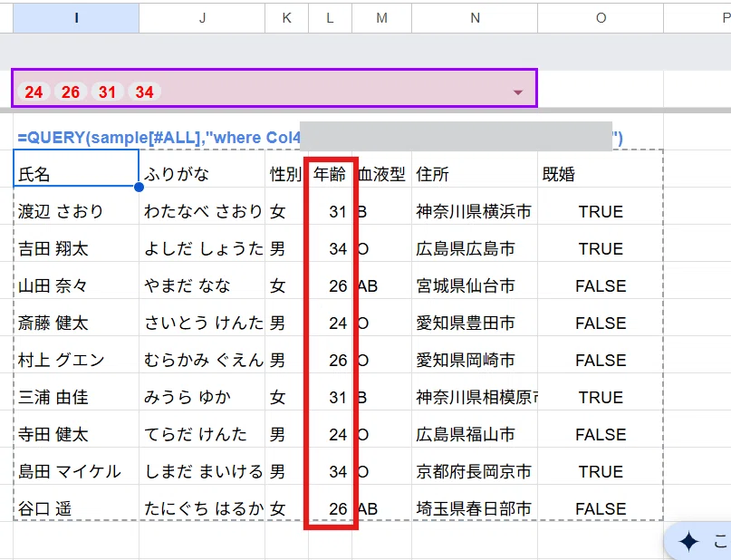Select column header K

click(287, 18)
